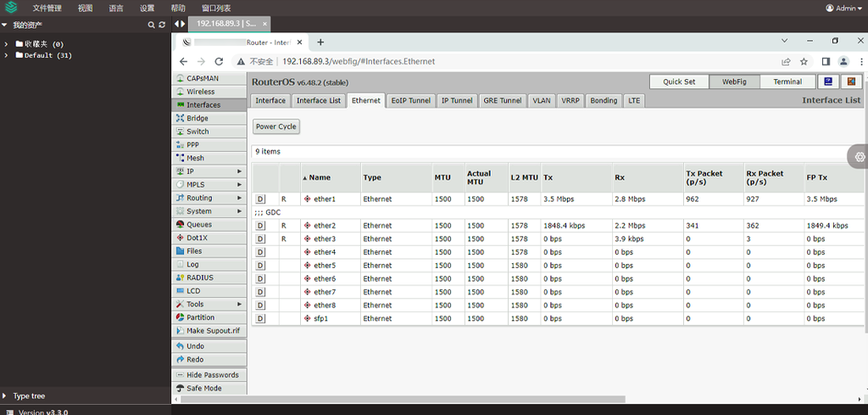Screen dimensions: 868x415
Task: Disable sfp1 with D button
Action: click(260, 318)
